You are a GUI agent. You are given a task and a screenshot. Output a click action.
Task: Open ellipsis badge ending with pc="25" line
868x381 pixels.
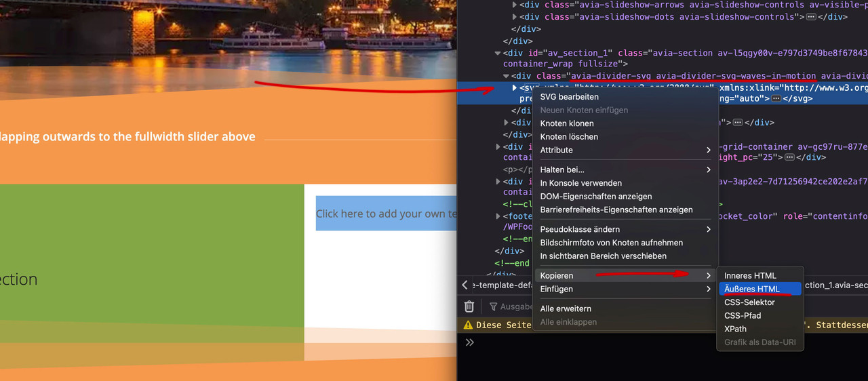tap(789, 157)
